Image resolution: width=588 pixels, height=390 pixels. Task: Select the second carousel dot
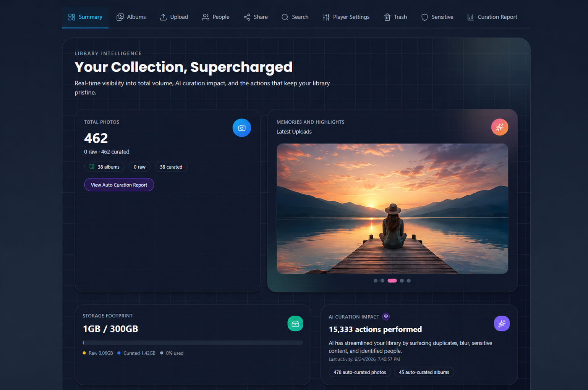[382, 280]
